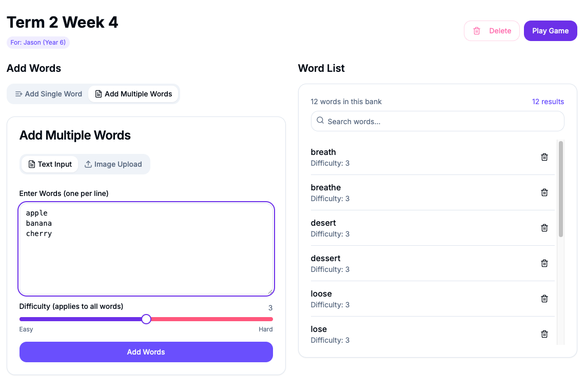Click the 'Hard' slider label

point(266,329)
